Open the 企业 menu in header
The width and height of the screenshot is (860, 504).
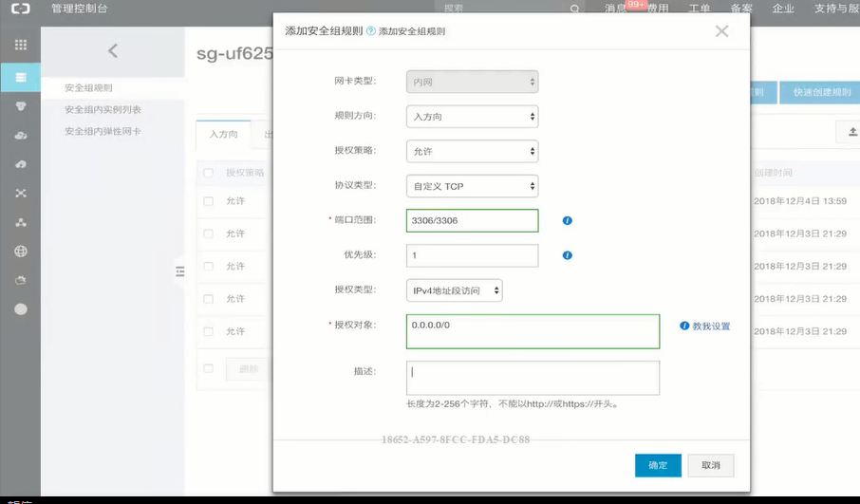783,9
